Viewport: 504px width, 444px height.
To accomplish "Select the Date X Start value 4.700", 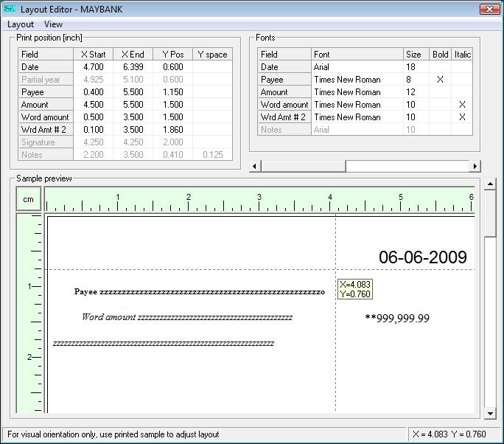I will pos(94,67).
